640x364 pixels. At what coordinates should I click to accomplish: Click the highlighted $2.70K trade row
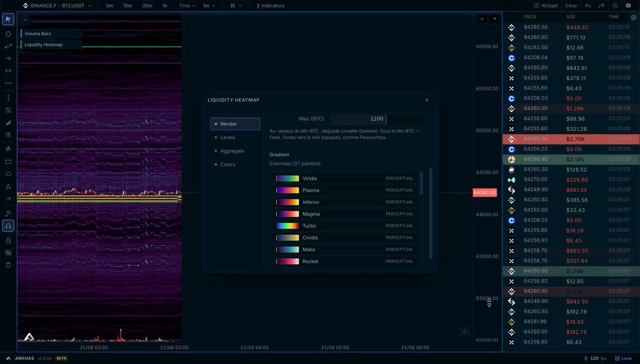point(571,139)
